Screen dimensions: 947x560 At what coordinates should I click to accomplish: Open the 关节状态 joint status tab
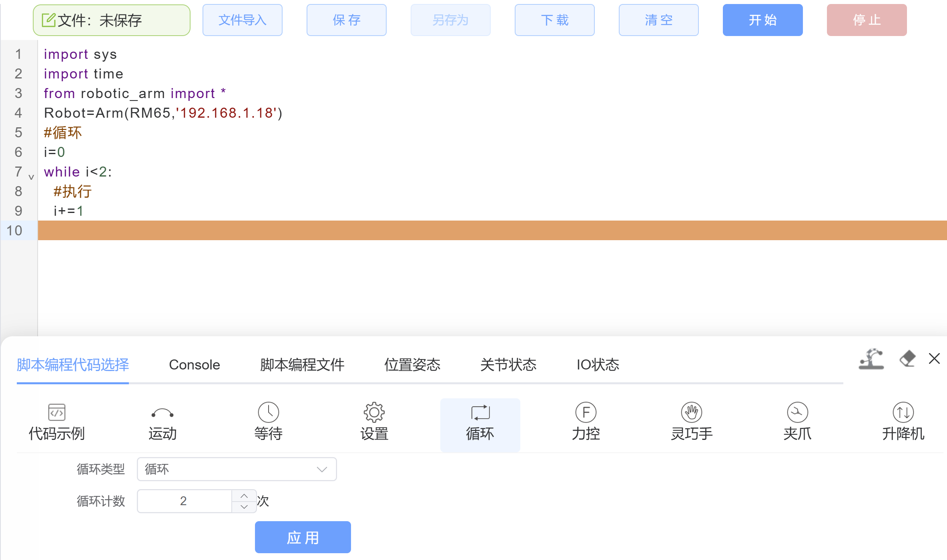[509, 365]
